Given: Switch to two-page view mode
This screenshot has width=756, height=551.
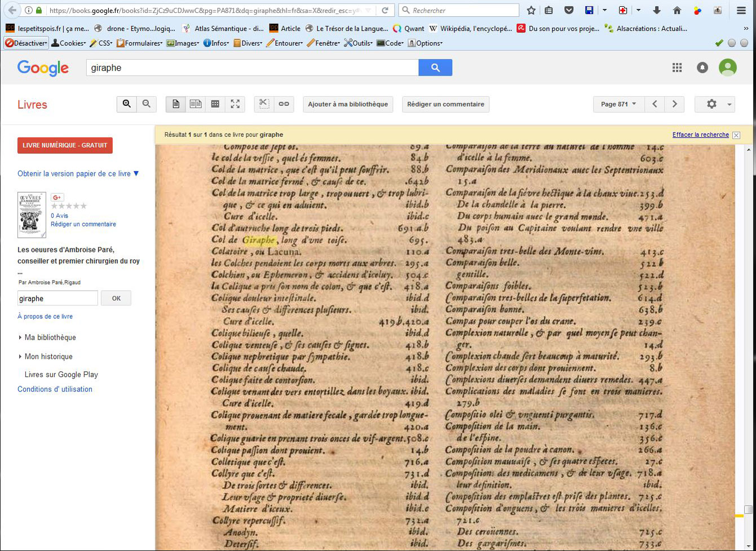Looking at the screenshot, I should 196,104.
